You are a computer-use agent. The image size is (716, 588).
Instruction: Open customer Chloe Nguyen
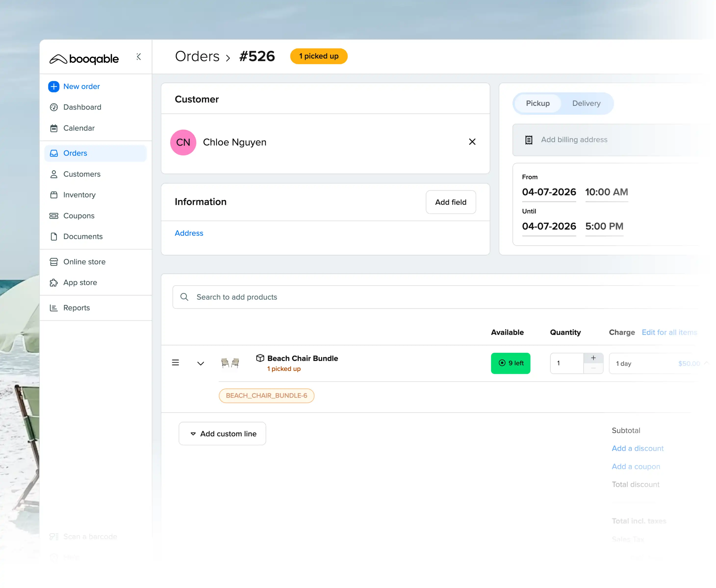tap(235, 142)
